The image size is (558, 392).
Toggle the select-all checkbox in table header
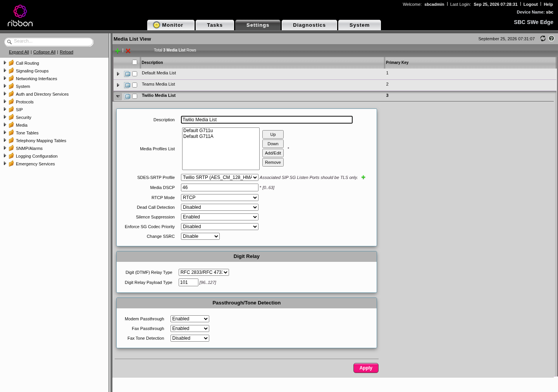(134, 62)
